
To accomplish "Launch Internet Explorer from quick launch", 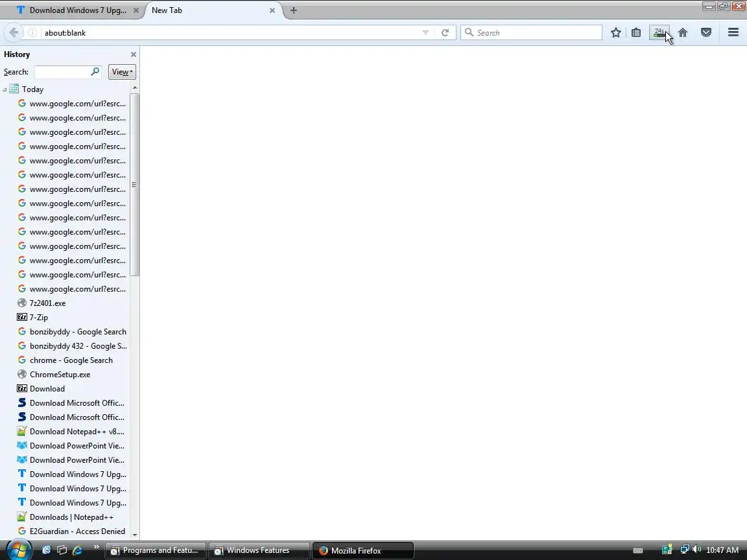I will 77,550.
